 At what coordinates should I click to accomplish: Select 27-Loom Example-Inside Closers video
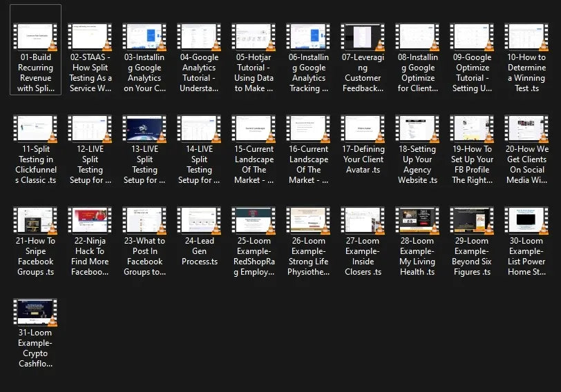click(x=363, y=221)
